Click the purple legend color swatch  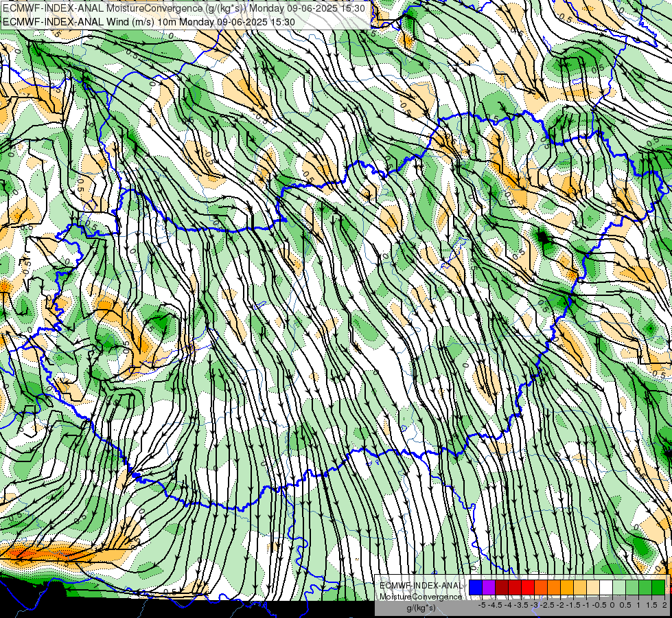489,588
